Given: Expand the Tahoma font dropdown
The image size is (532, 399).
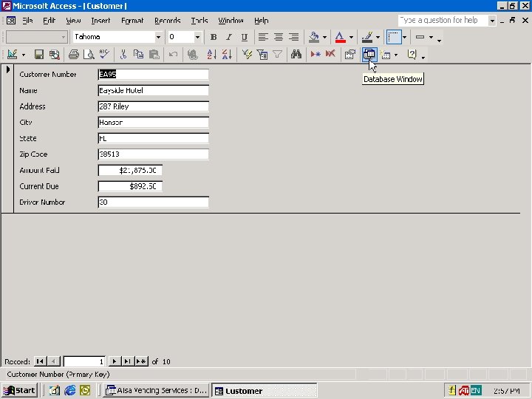Looking at the screenshot, I should point(158,37).
